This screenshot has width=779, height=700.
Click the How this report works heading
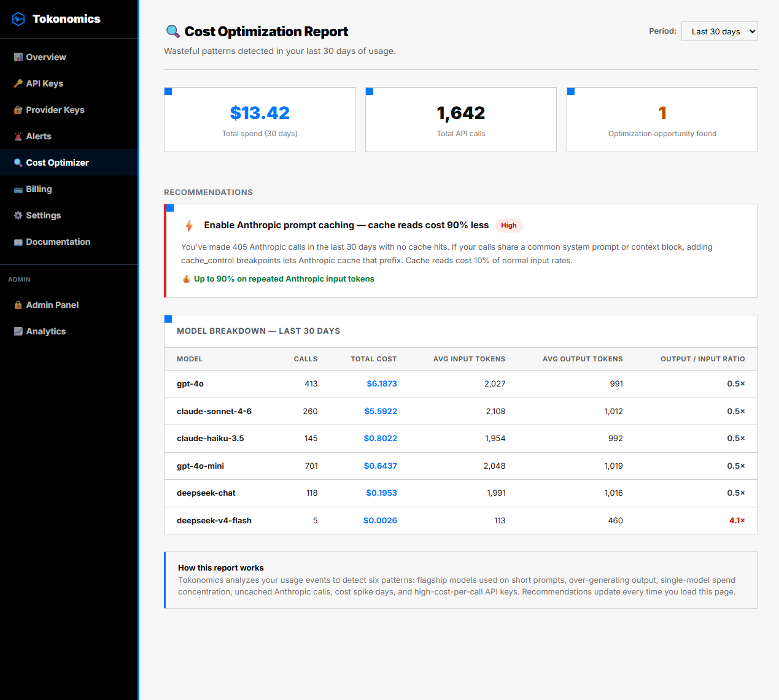[x=221, y=568]
